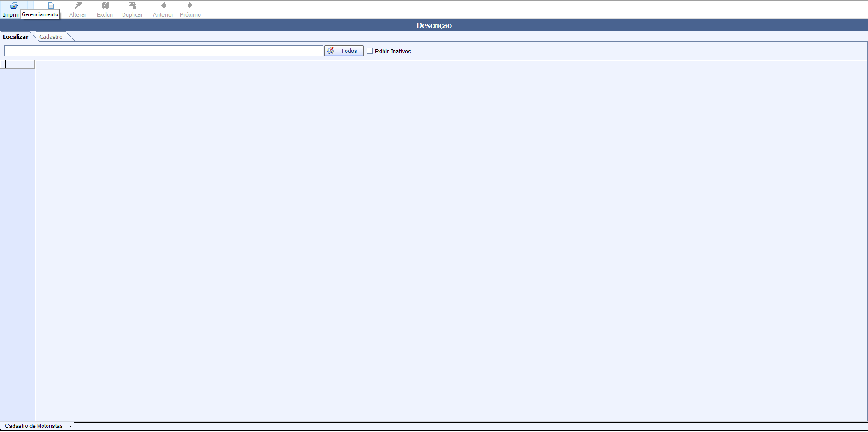Click the new document page icon
868x432 pixels.
pyautogui.click(x=51, y=6)
